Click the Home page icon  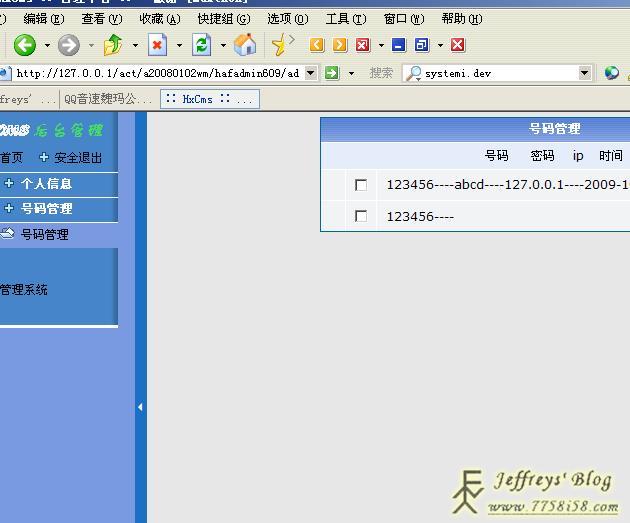tap(245, 45)
